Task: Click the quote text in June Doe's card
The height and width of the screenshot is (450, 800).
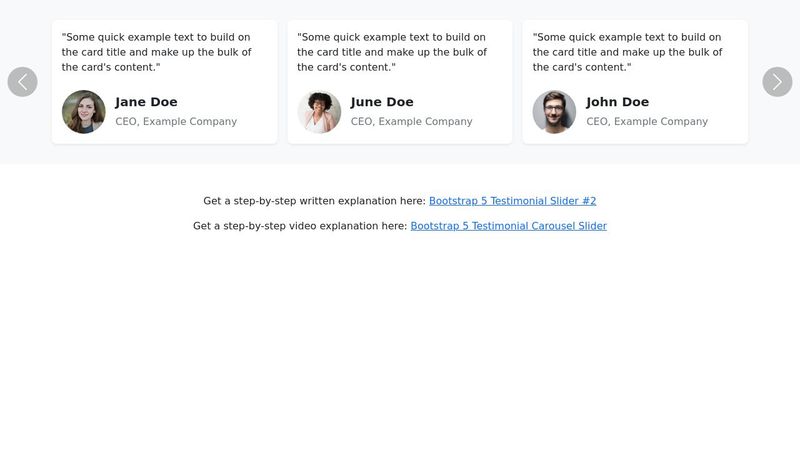Action: tap(392, 52)
